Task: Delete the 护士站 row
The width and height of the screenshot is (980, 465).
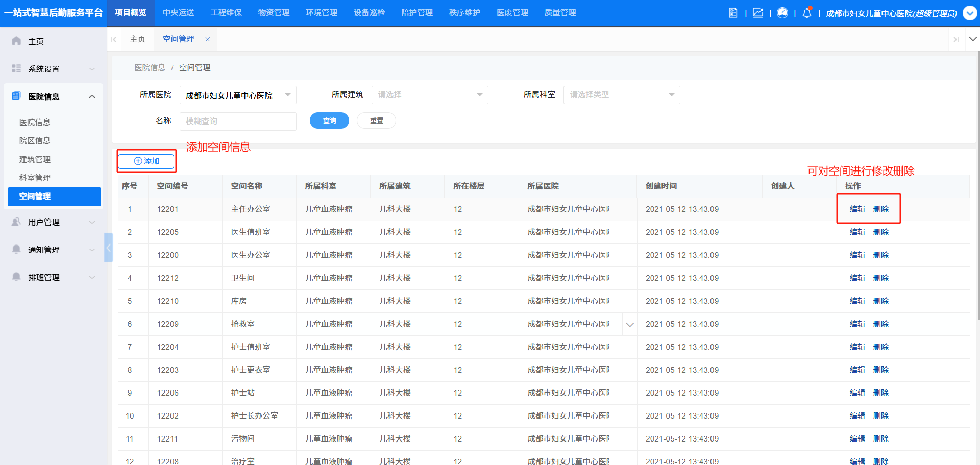Action: (881, 393)
